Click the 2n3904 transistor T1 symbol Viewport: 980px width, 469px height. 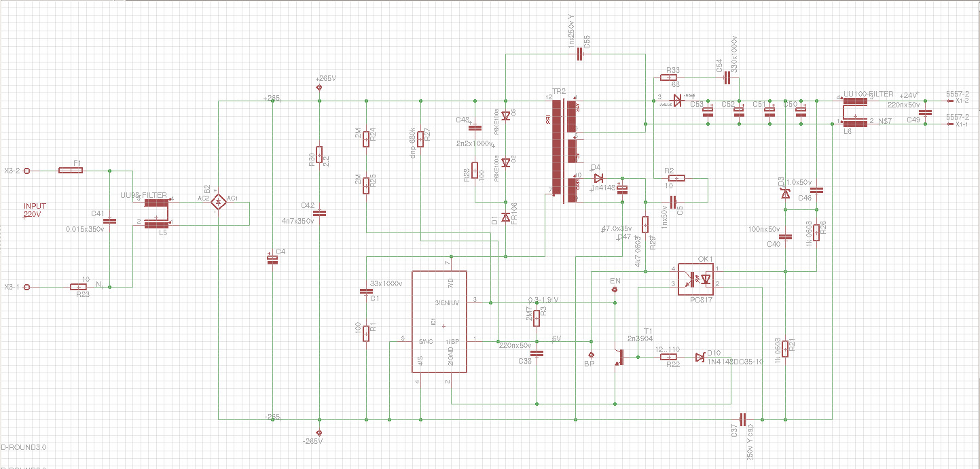[x=619, y=357]
